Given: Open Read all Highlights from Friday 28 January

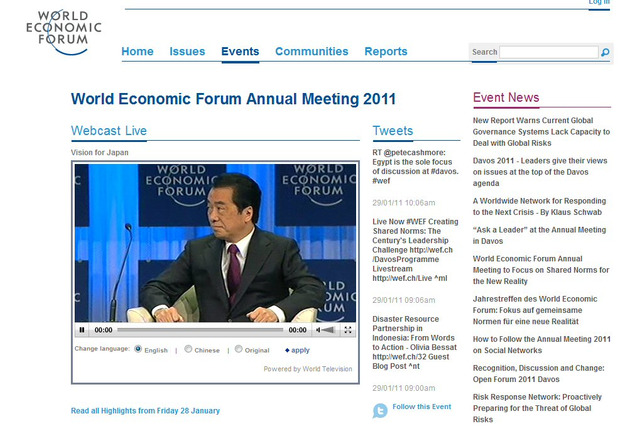Looking at the screenshot, I should [x=145, y=411].
